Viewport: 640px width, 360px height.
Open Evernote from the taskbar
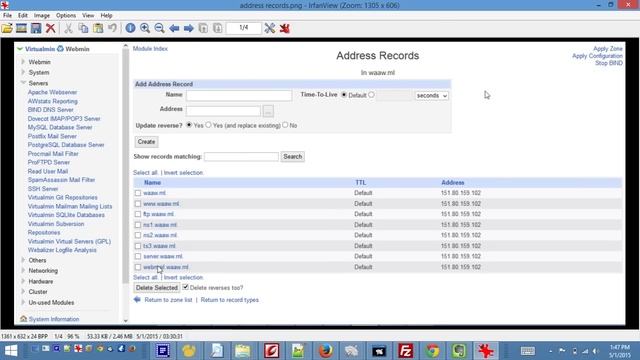click(x=459, y=351)
